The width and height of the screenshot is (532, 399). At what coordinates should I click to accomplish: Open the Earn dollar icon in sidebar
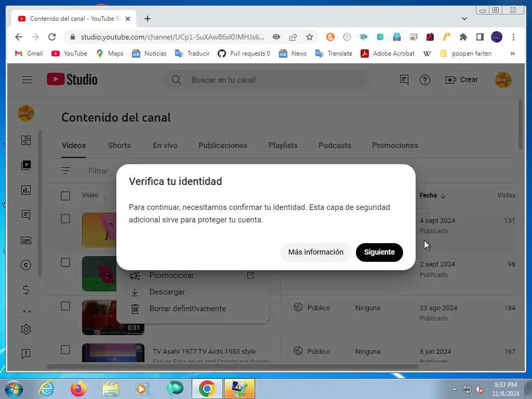[26, 290]
